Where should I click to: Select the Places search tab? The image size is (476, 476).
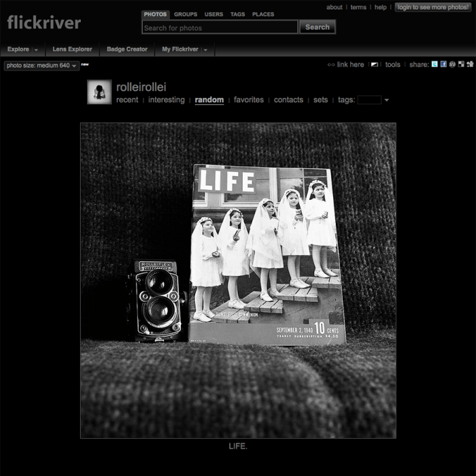click(x=263, y=14)
